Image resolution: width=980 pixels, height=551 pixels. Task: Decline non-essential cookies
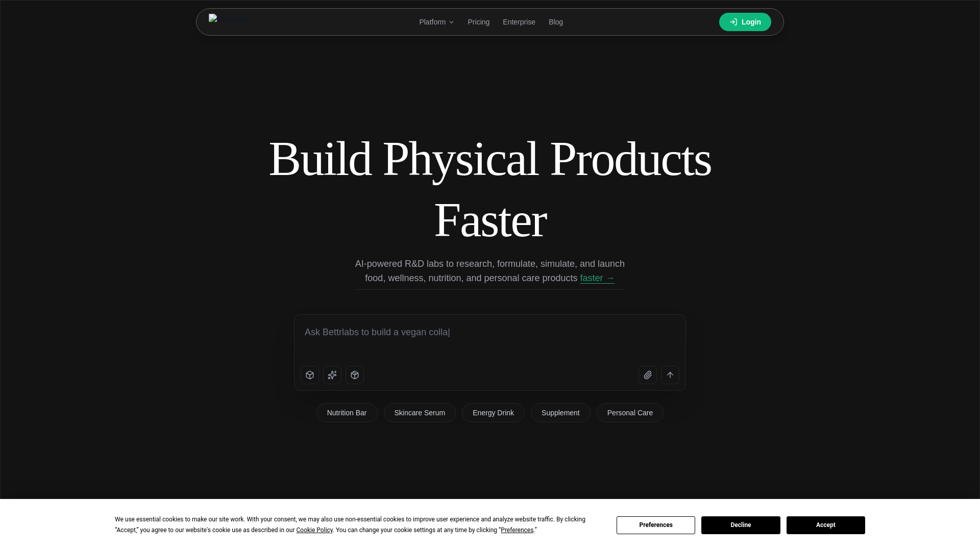[741, 525]
